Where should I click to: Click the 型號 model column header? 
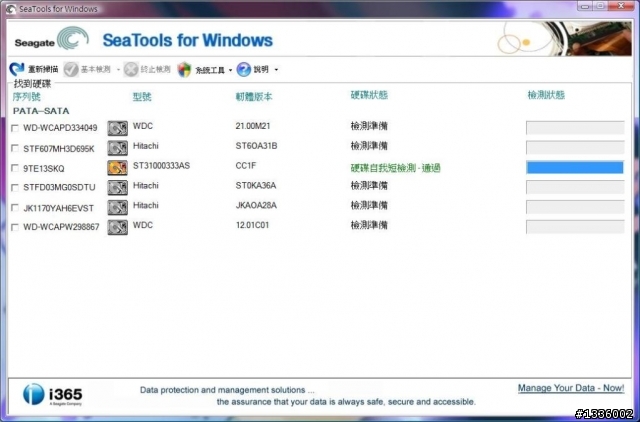[142, 97]
